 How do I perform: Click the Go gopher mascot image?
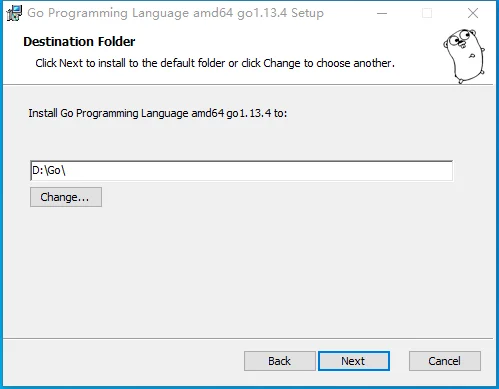(x=464, y=56)
